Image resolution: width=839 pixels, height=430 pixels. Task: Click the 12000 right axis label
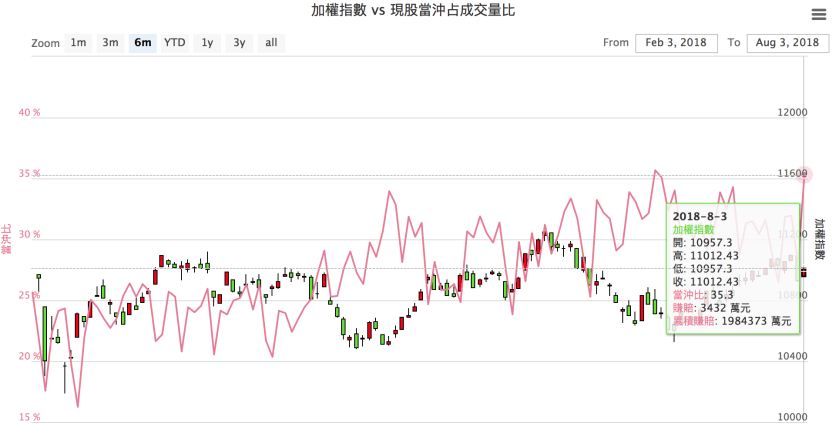(794, 113)
